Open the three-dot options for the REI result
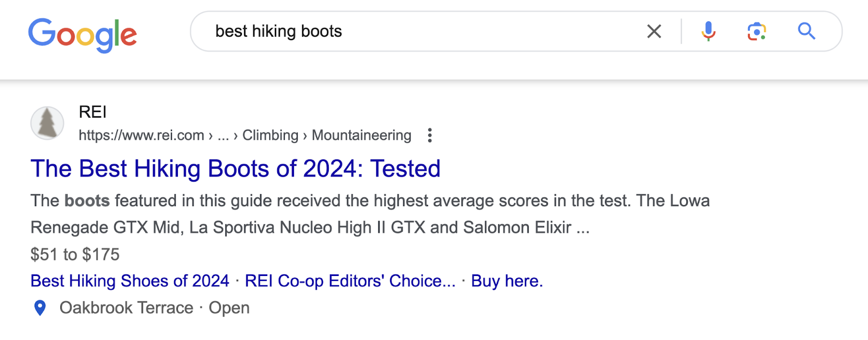This screenshot has width=868, height=340. tap(430, 135)
